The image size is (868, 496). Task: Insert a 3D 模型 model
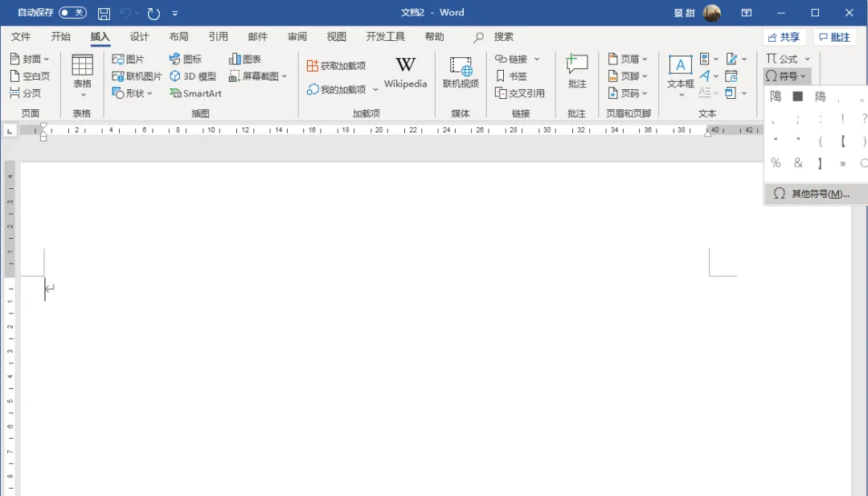[193, 76]
